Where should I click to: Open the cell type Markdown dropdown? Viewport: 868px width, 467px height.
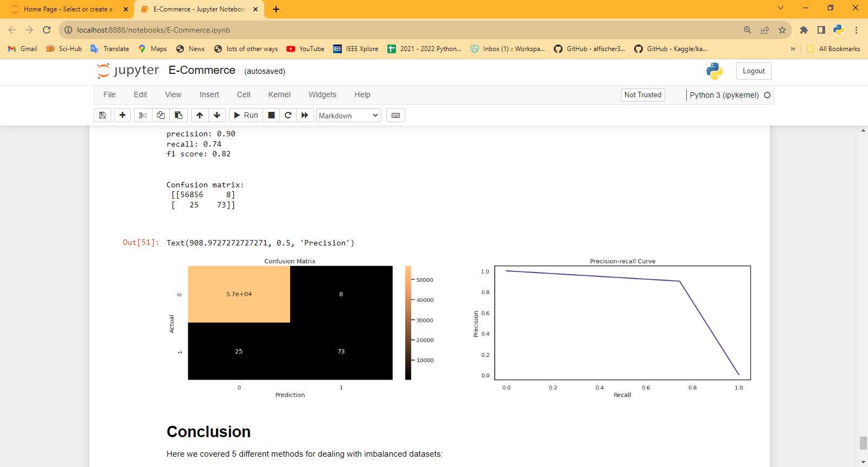(x=348, y=115)
